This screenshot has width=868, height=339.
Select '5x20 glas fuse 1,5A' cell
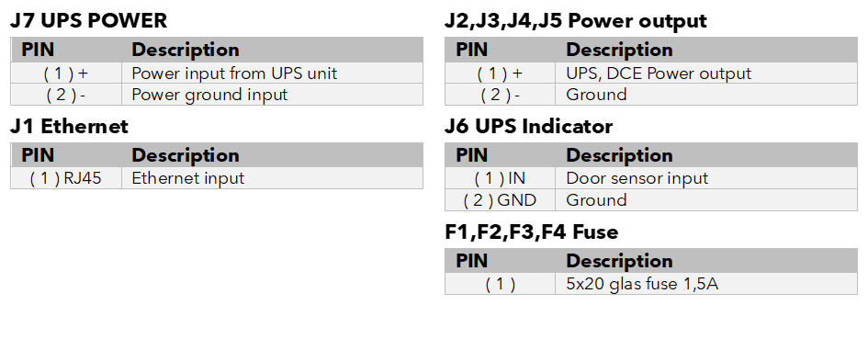[706, 284]
